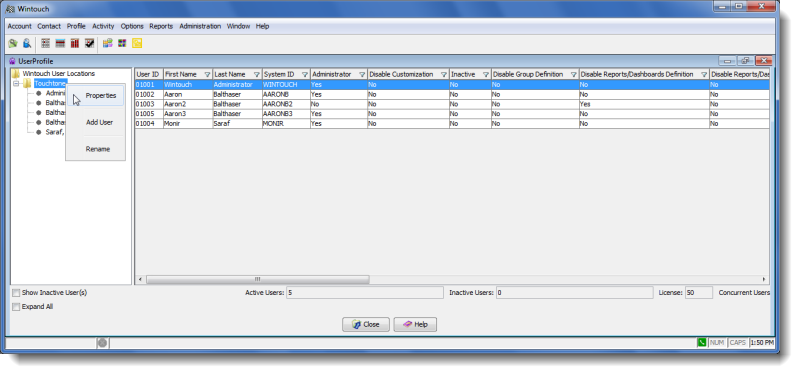Choose Properties from the context menu
The height and width of the screenshot is (374, 800).
(x=95, y=96)
